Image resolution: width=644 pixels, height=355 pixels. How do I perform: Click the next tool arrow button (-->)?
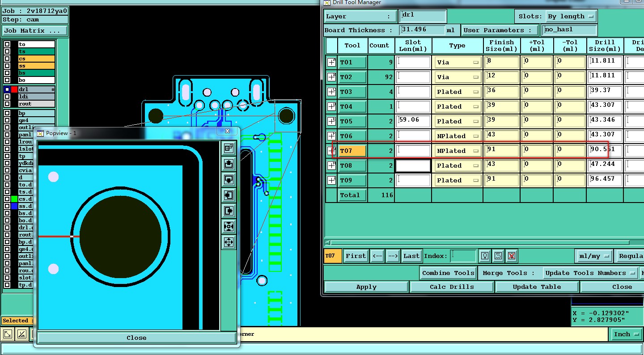click(393, 256)
